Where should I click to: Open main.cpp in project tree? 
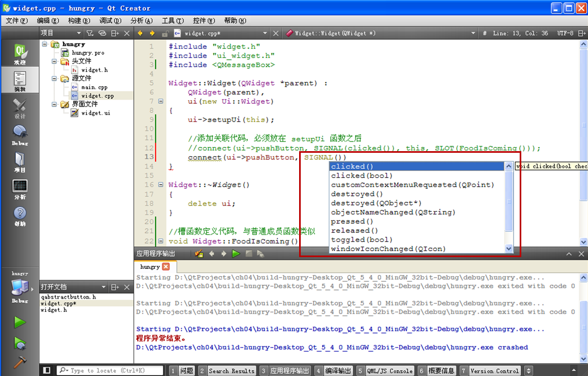(94, 87)
